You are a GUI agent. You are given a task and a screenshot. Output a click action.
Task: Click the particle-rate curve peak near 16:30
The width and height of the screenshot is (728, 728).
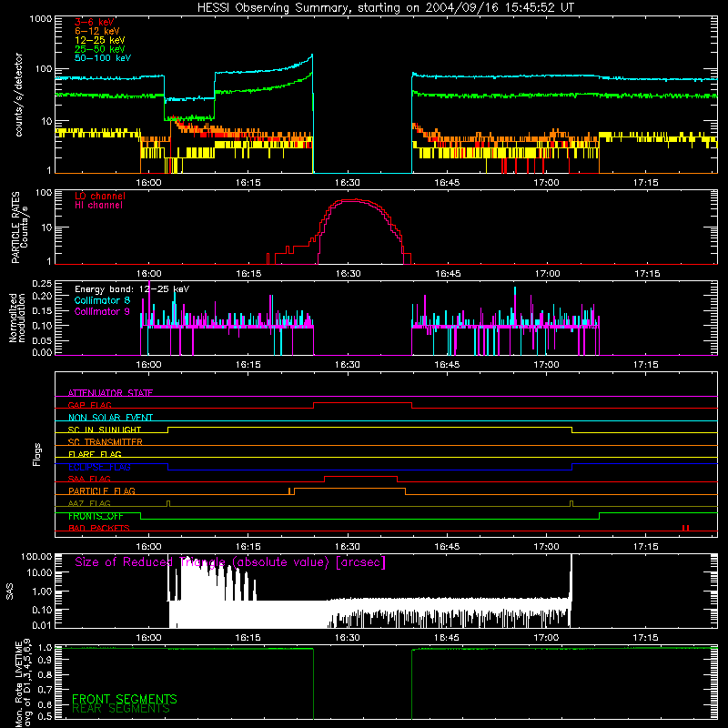tap(355, 200)
